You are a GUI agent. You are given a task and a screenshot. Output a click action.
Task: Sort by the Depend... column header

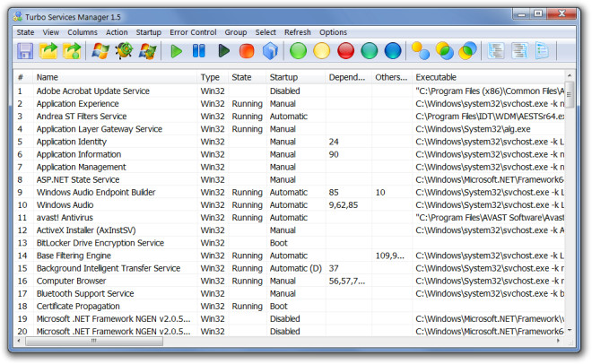(349, 77)
